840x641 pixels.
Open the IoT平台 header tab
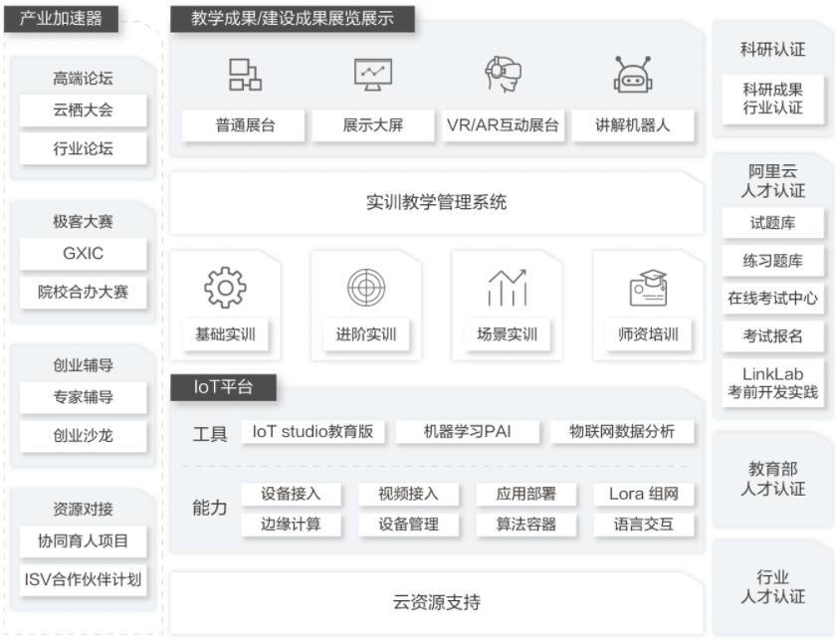click(x=223, y=387)
